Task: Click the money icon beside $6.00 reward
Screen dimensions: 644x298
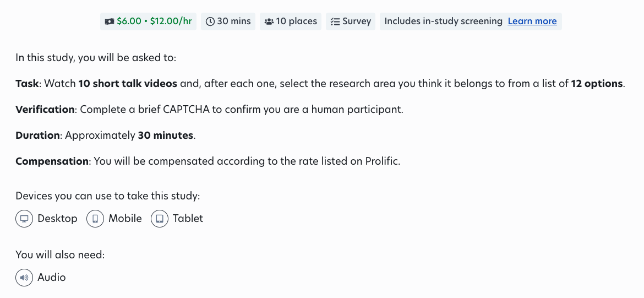Action: tap(109, 21)
